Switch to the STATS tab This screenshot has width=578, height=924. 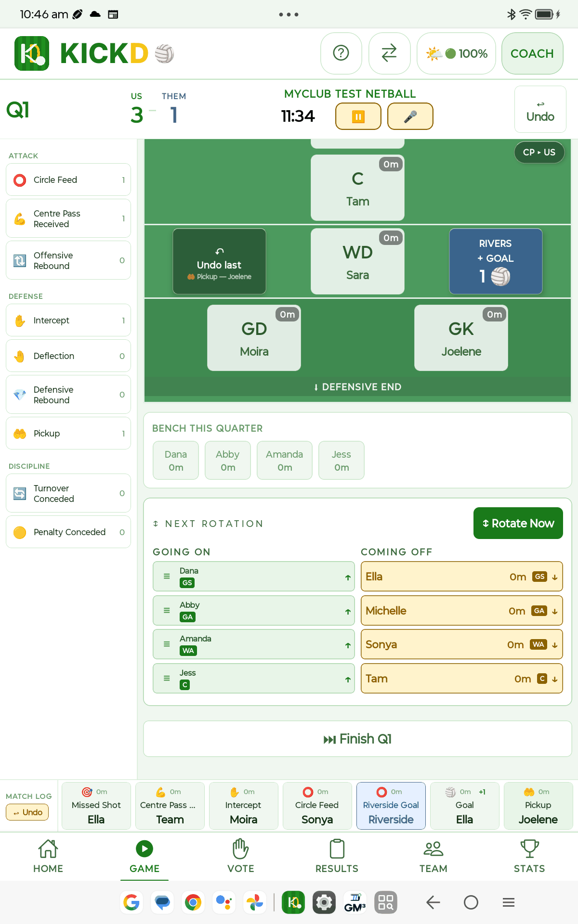(529, 856)
